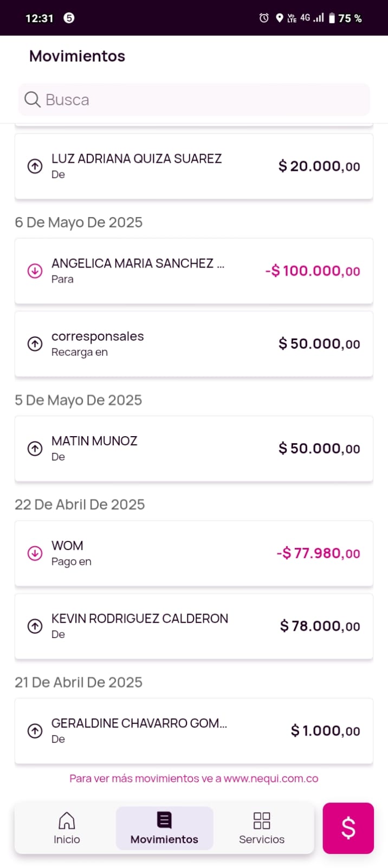This screenshot has width=388, height=868.
Task: Tap the alarm clock status bar icon
Action: point(264,18)
